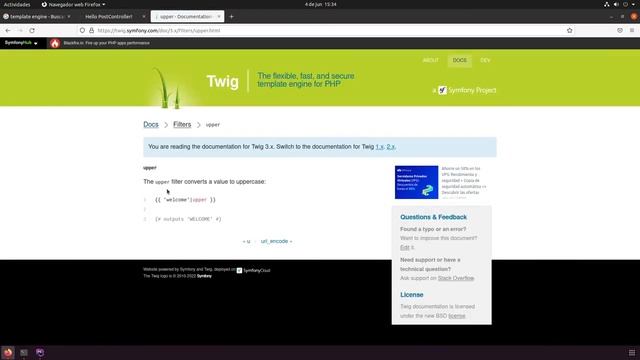
Task: Click the Blackfire flame icon
Action: [55, 43]
